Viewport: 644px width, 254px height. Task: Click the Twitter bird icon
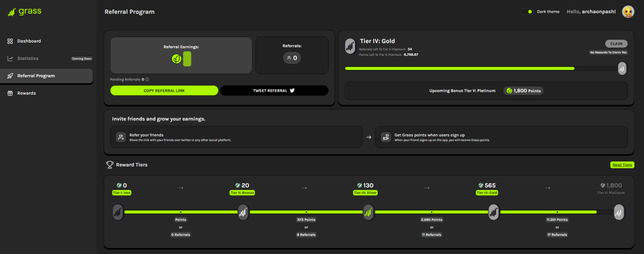[x=293, y=90]
